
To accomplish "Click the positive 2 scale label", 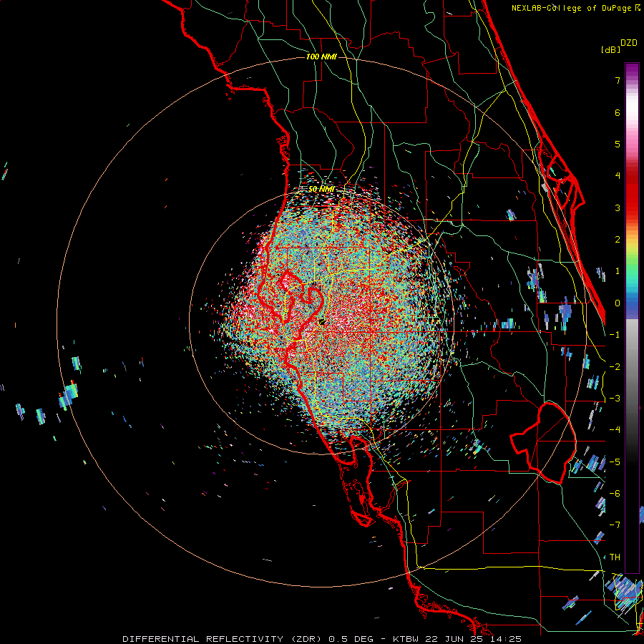I will (618, 240).
